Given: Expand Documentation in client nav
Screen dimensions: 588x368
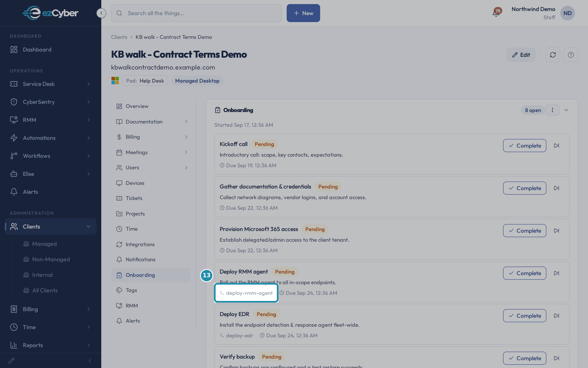Looking at the screenshot, I should click(151, 121).
